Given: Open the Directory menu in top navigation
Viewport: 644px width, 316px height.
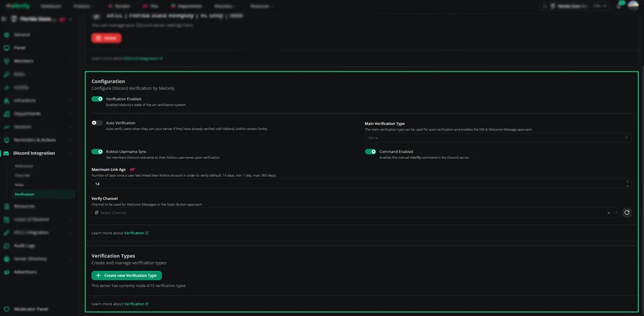Looking at the screenshot, I should (225, 6).
